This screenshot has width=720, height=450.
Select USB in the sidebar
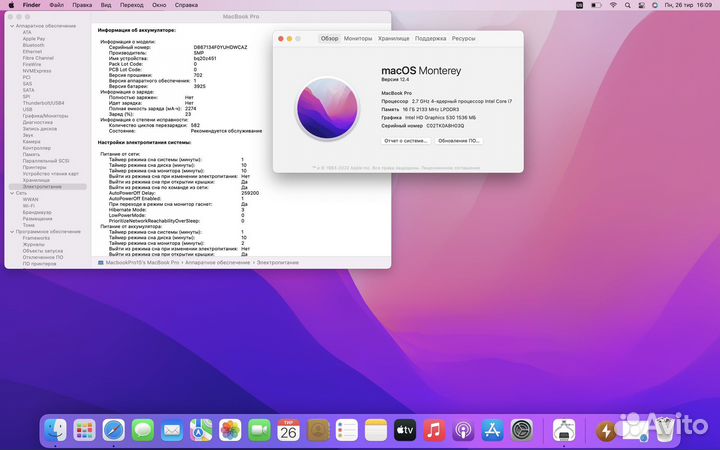click(x=28, y=110)
